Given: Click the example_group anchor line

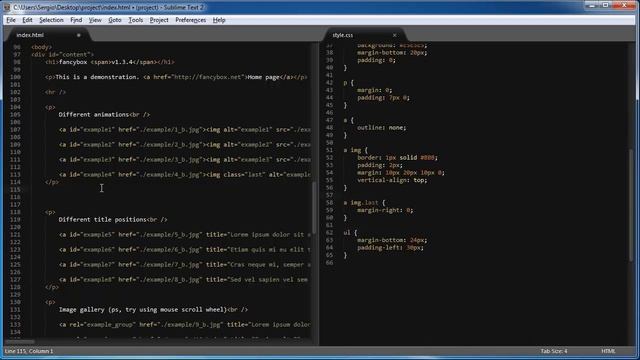Looking at the screenshot, I should point(184,324).
